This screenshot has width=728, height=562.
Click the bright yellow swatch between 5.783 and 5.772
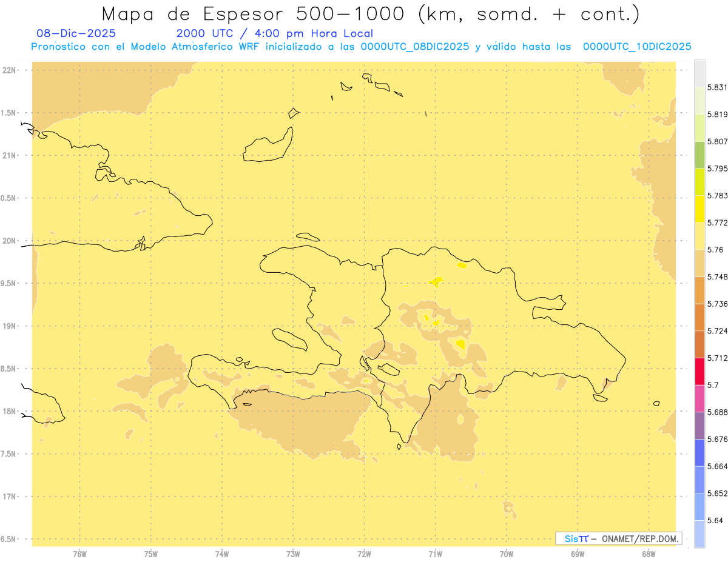(699, 209)
